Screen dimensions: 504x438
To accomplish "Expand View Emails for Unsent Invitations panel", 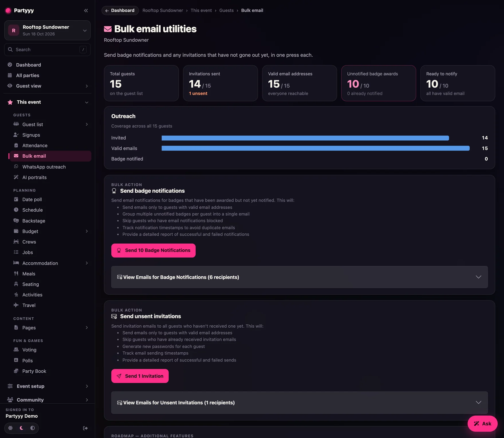I will (300, 402).
